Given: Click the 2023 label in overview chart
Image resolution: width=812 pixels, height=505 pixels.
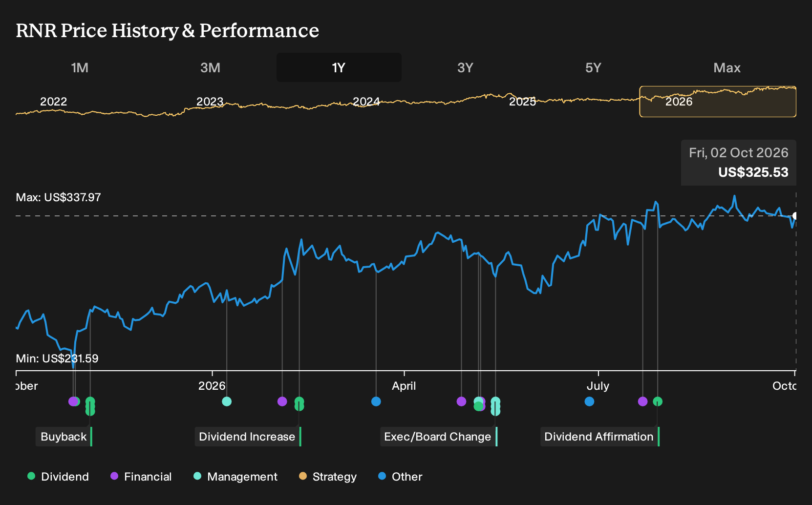Looking at the screenshot, I should click(x=210, y=102).
